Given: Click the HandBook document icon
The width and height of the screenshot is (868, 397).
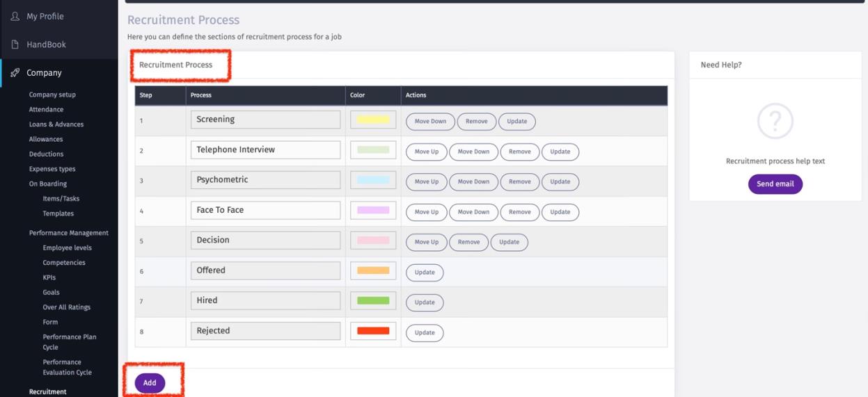Looking at the screenshot, I should coord(15,44).
